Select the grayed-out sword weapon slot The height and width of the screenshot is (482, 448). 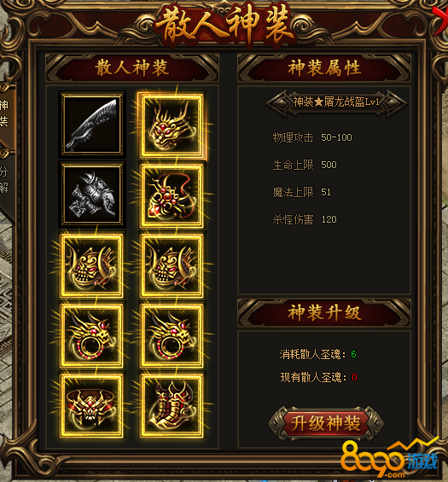[92, 125]
